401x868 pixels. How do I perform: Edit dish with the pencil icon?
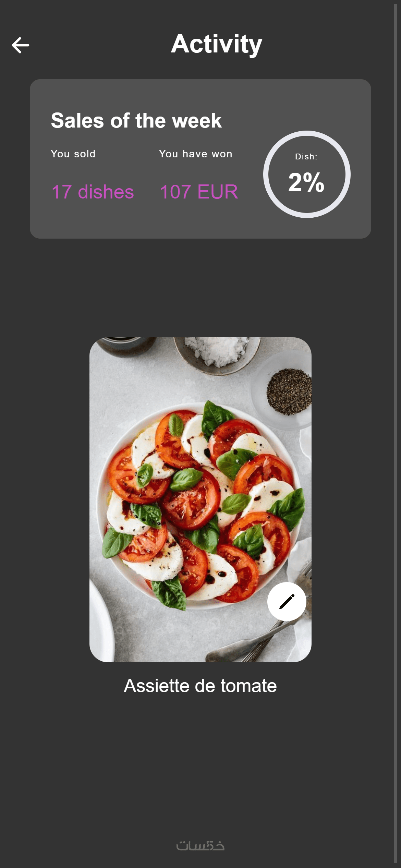pyautogui.click(x=287, y=601)
